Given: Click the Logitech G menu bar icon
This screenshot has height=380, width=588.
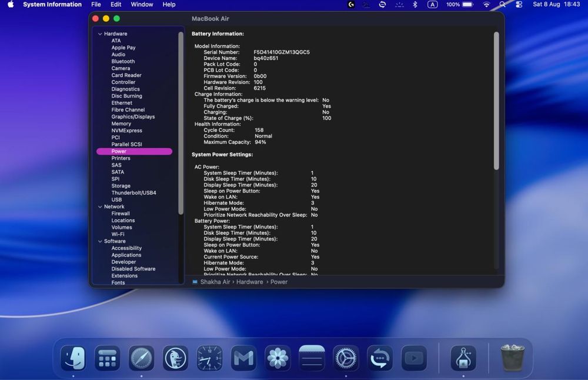Looking at the screenshot, I should coord(351,5).
